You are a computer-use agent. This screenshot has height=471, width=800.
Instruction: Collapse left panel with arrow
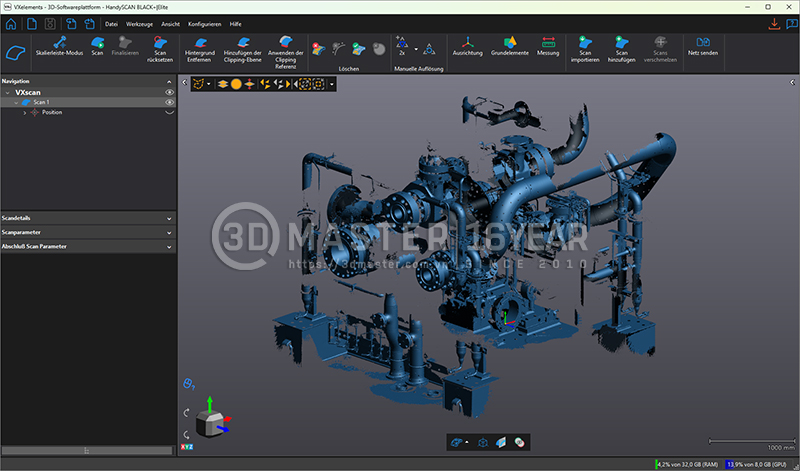[x=184, y=82]
